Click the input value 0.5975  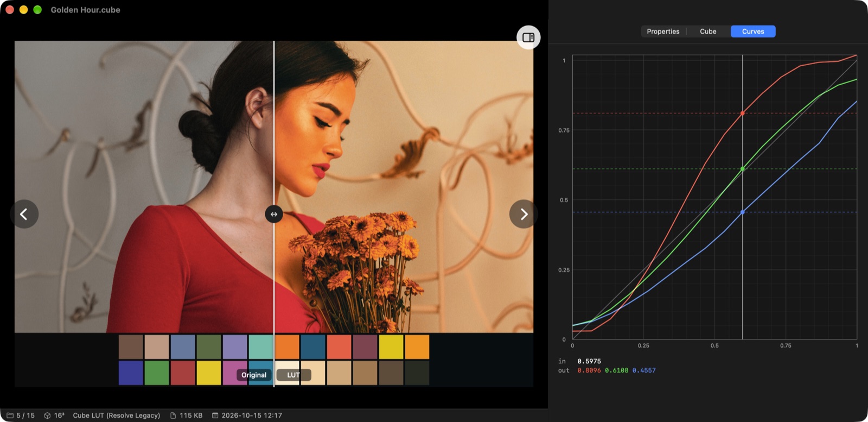coord(589,361)
